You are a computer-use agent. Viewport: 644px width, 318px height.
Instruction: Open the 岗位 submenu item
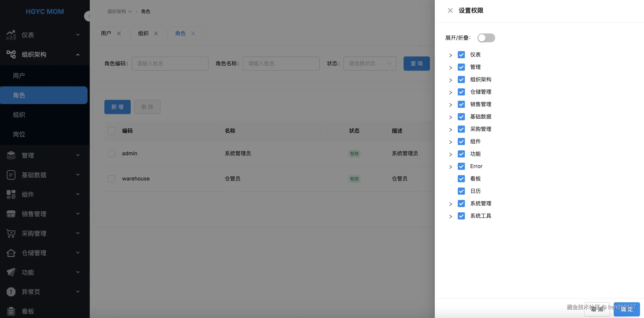[19, 134]
